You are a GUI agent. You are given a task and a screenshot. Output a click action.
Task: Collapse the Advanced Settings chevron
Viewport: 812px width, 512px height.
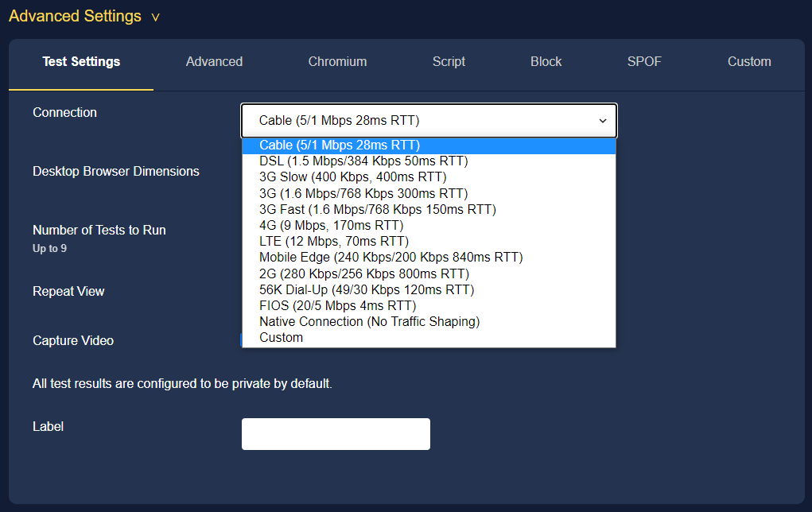pyautogui.click(x=155, y=17)
